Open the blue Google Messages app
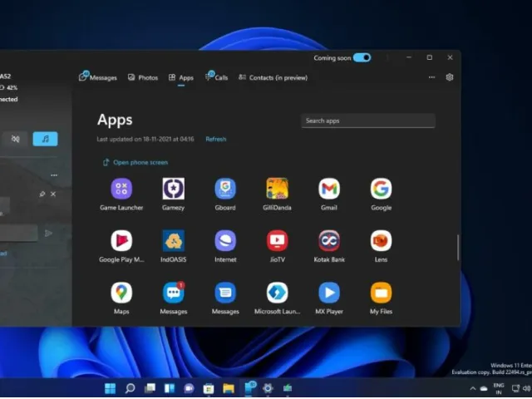 click(225, 293)
